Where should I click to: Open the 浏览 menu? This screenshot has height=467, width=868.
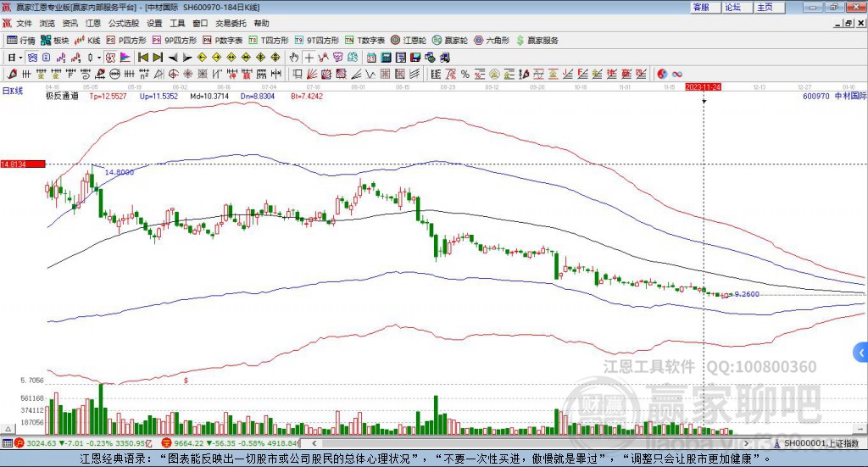[47, 23]
